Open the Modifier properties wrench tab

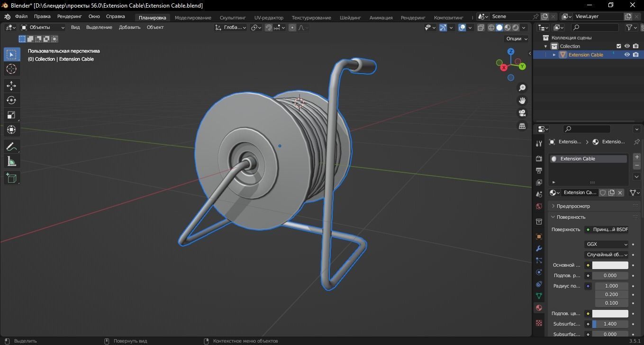pyautogui.click(x=539, y=249)
